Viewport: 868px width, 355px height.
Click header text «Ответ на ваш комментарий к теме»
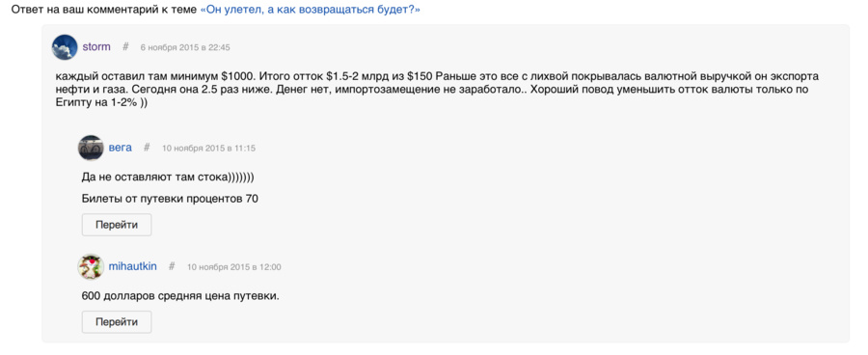(104, 11)
